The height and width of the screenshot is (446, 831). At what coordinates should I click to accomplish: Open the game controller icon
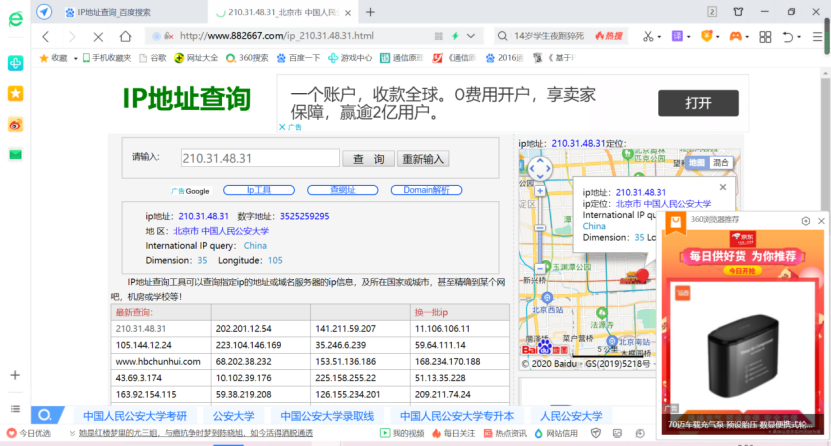[x=736, y=36]
